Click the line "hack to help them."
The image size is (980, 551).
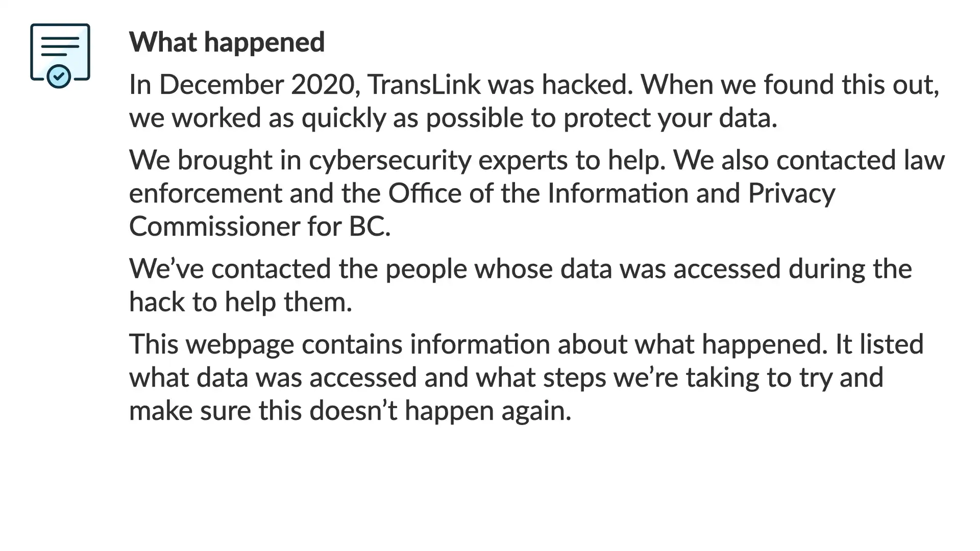[240, 302]
